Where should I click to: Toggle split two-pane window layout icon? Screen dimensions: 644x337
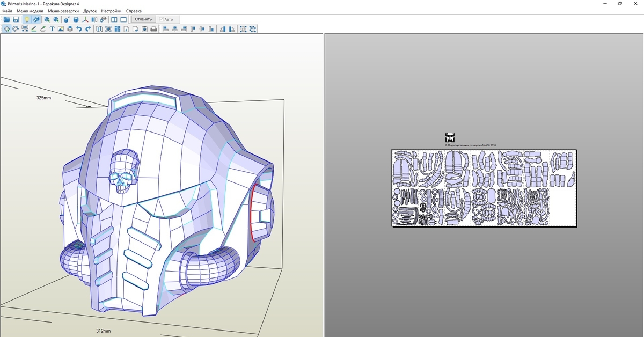click(114, 19)
